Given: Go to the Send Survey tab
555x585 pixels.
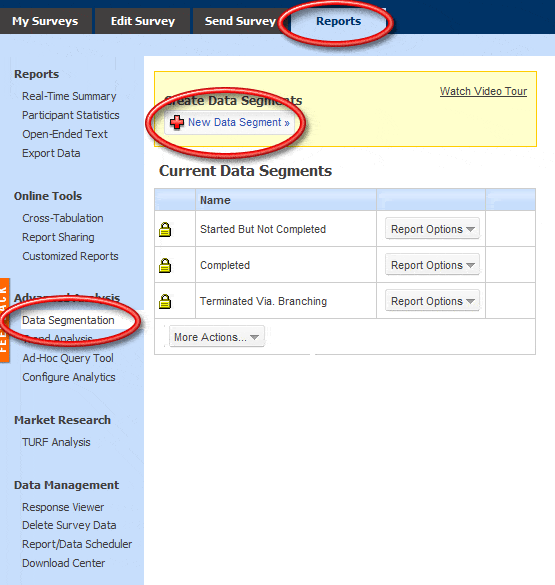Looking at the screenshot, I should tap(240, 21).
